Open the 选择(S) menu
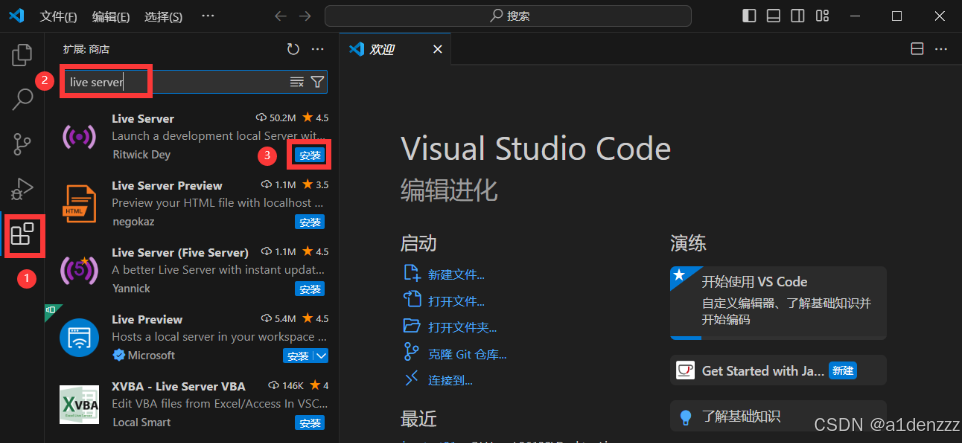The width and height of the screenshot is (964, 443). coord(164,17)
